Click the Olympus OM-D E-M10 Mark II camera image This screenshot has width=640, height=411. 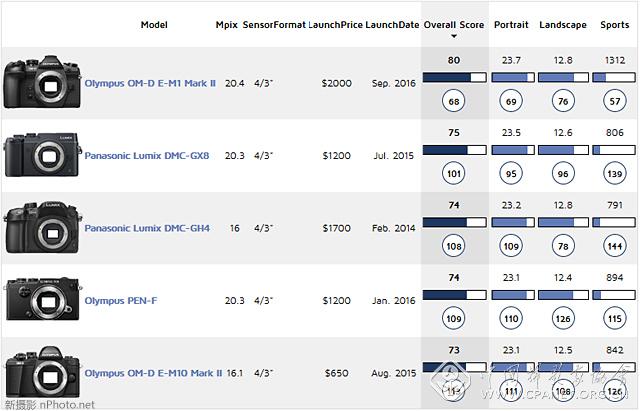(x=41, y=372)
